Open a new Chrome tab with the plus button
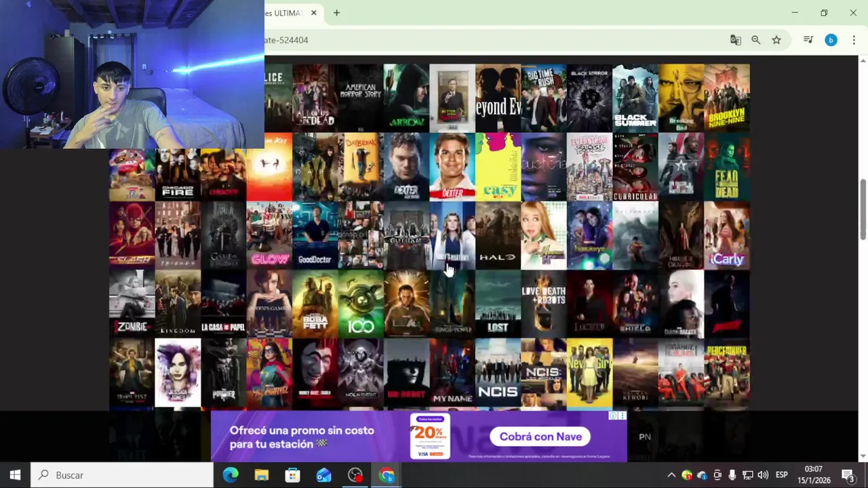The height and width of the screenshot is (488, 868). point(336,13)
